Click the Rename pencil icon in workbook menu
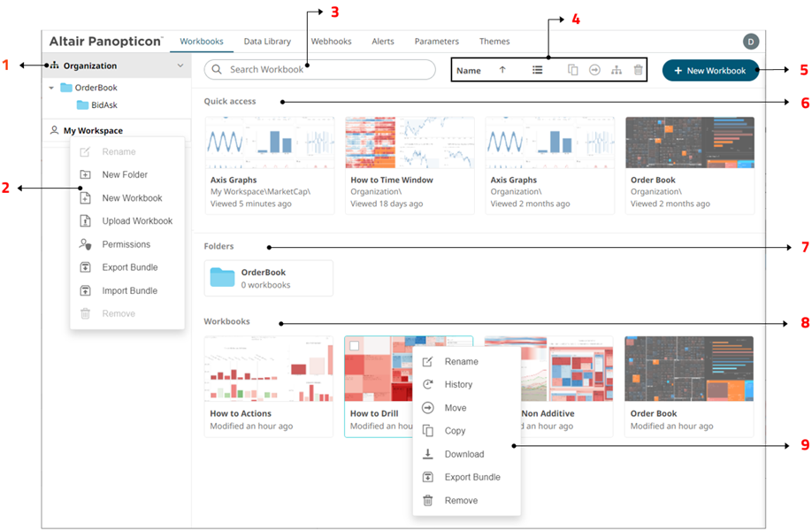 (428, 362)
